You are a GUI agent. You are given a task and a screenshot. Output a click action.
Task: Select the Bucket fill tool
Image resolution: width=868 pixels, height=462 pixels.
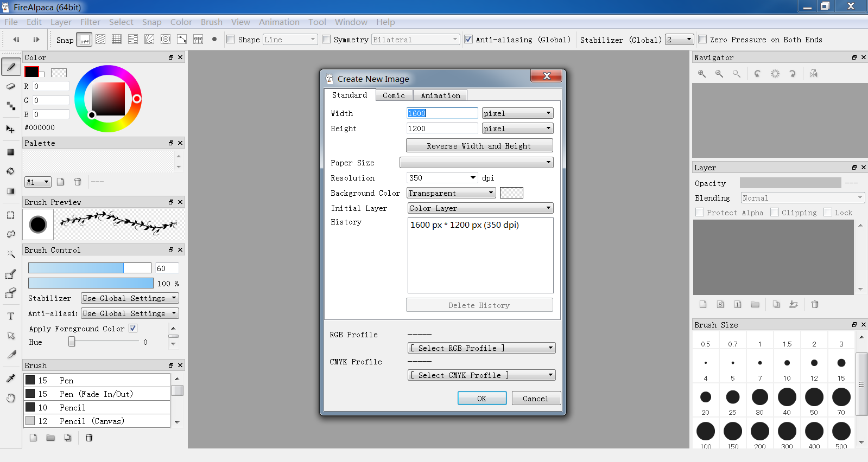pos(10,171)
